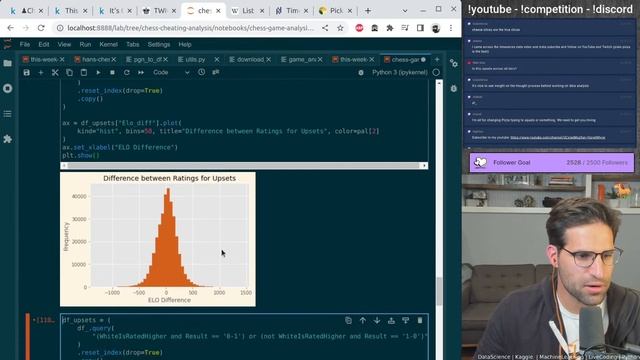Insert cell above icon in cell toolbar
The image size is (640, 360).
pos(391,320)
